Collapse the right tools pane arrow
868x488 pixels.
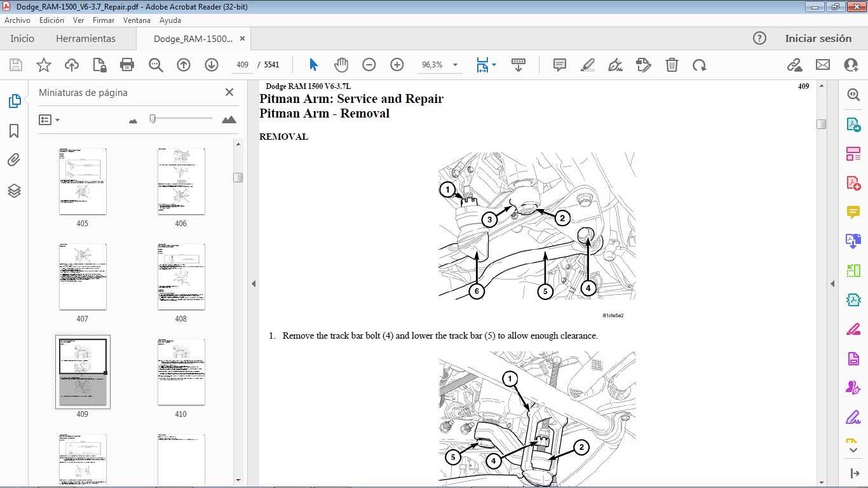pos(832,283)
